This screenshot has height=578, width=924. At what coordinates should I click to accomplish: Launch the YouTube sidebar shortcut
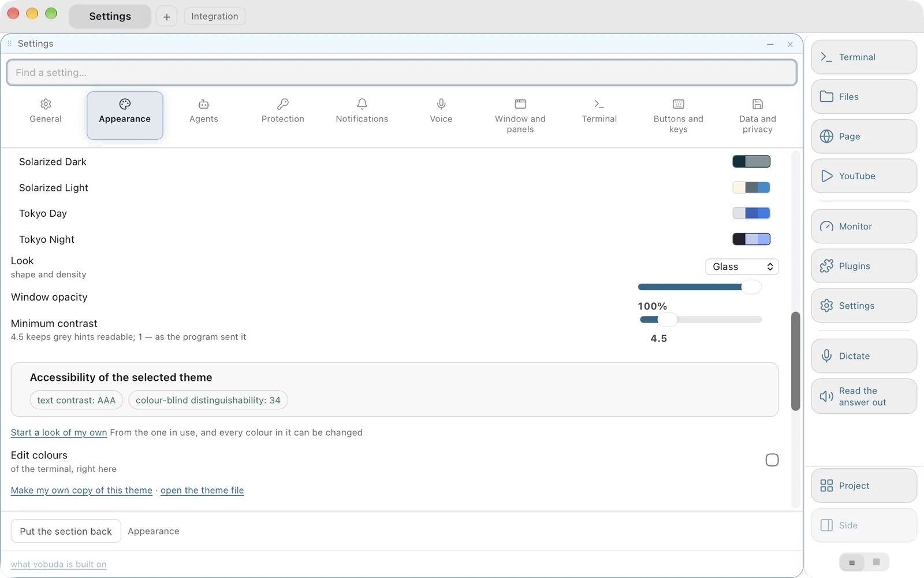pos(864,176)
